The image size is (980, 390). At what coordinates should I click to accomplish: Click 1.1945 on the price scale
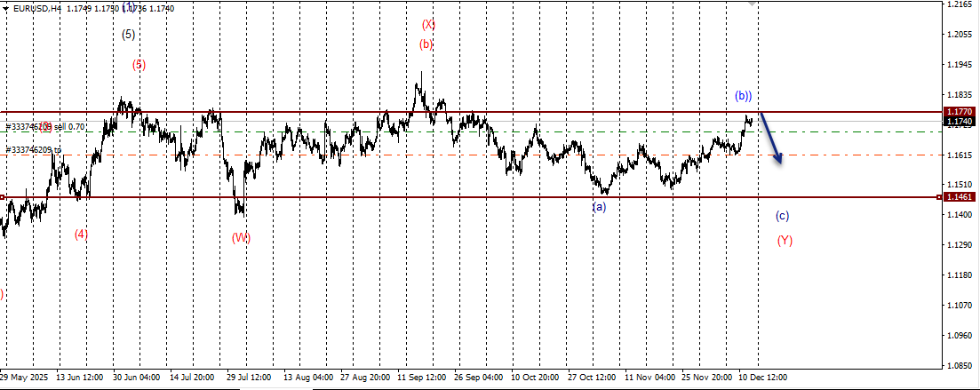coord(960,64)
